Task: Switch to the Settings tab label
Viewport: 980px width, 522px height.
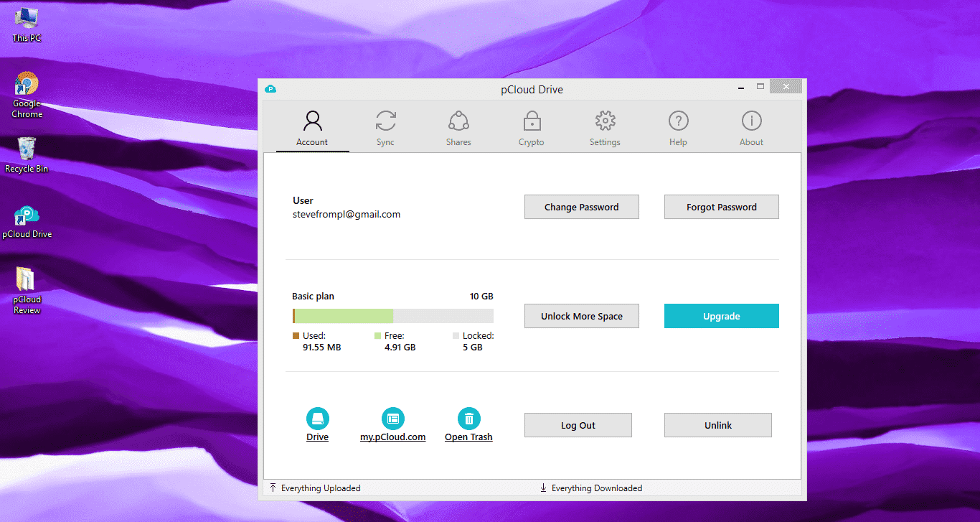Action: coord(605,142)
